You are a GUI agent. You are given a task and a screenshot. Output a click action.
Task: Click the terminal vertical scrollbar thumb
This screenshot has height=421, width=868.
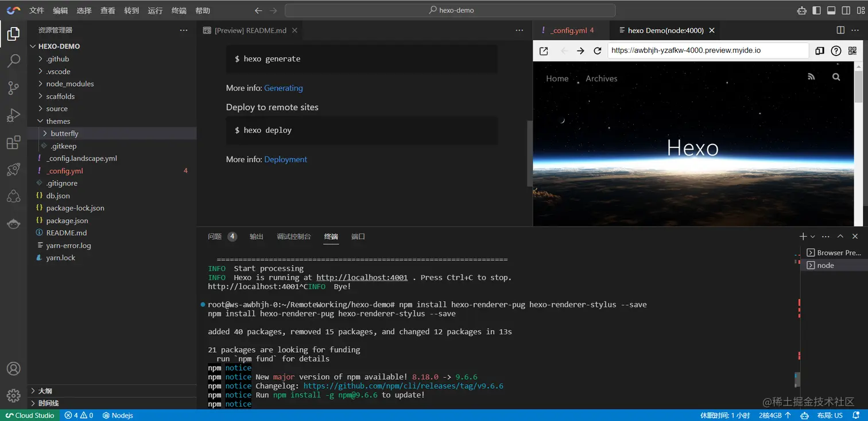point(797,380)
